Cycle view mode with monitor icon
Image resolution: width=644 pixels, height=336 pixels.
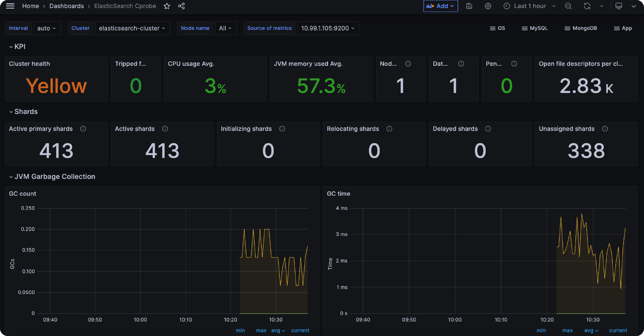[619, 6]
